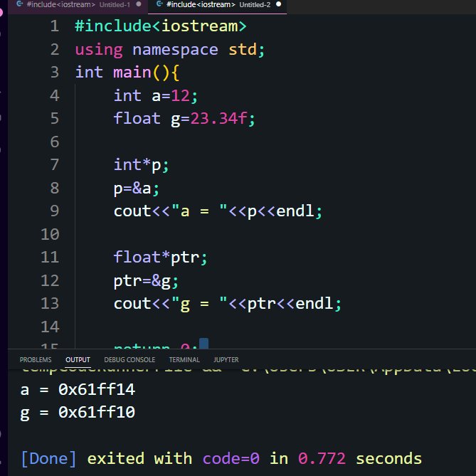
Task: Open the DEBUG CONSOLE tab
Action: 129,360
